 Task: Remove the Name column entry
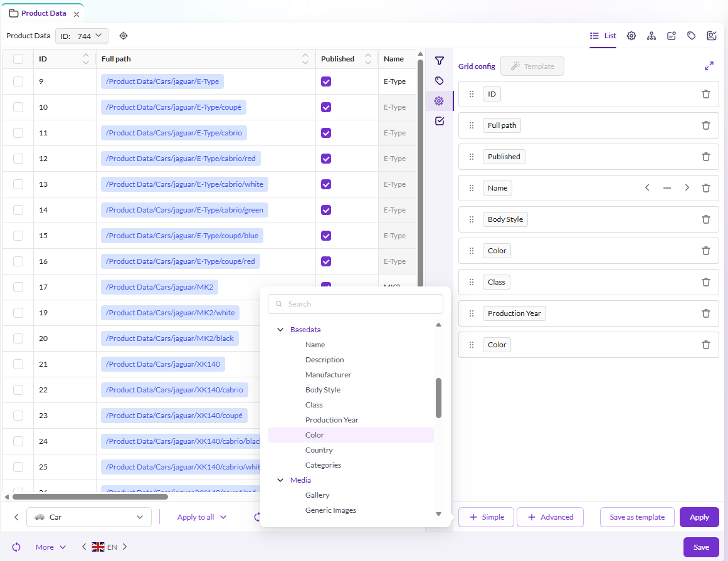705,188
